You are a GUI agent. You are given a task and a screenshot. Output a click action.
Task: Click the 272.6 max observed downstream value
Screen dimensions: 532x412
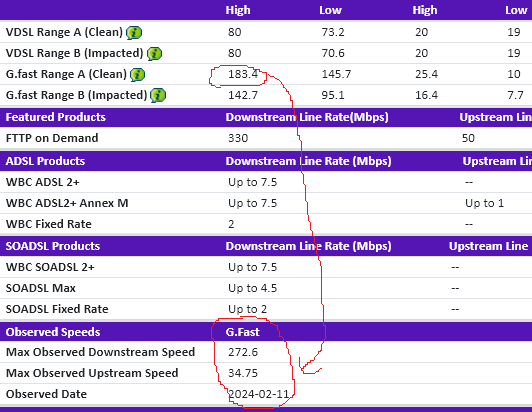(x=243, y=352)
